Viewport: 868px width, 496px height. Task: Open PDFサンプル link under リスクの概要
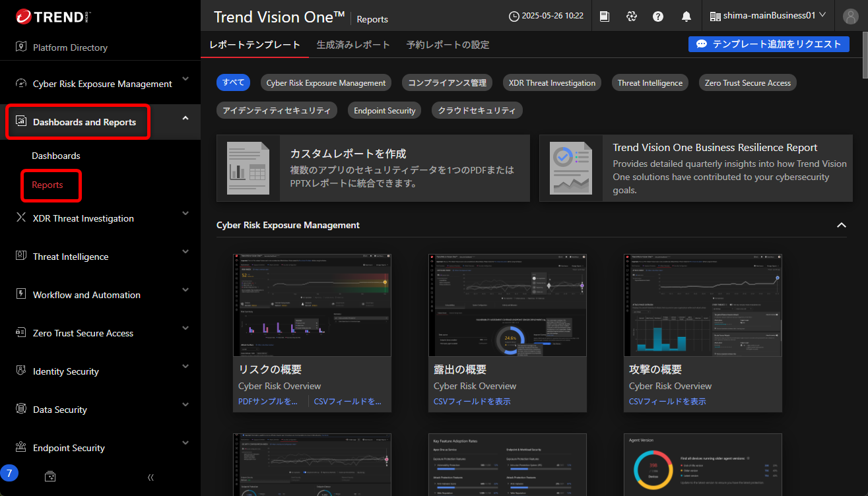pyautogui.click(x=268, y=401)
